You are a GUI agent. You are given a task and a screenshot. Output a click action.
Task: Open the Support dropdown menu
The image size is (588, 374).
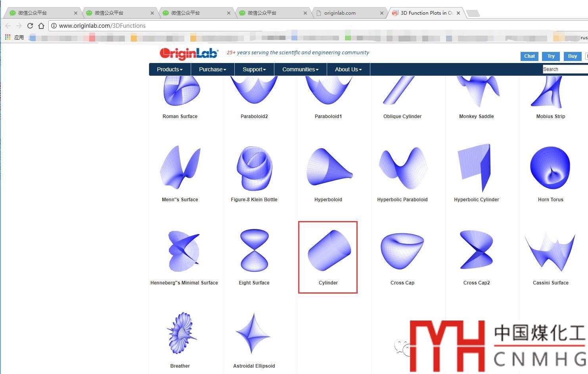tap(254, 69)
